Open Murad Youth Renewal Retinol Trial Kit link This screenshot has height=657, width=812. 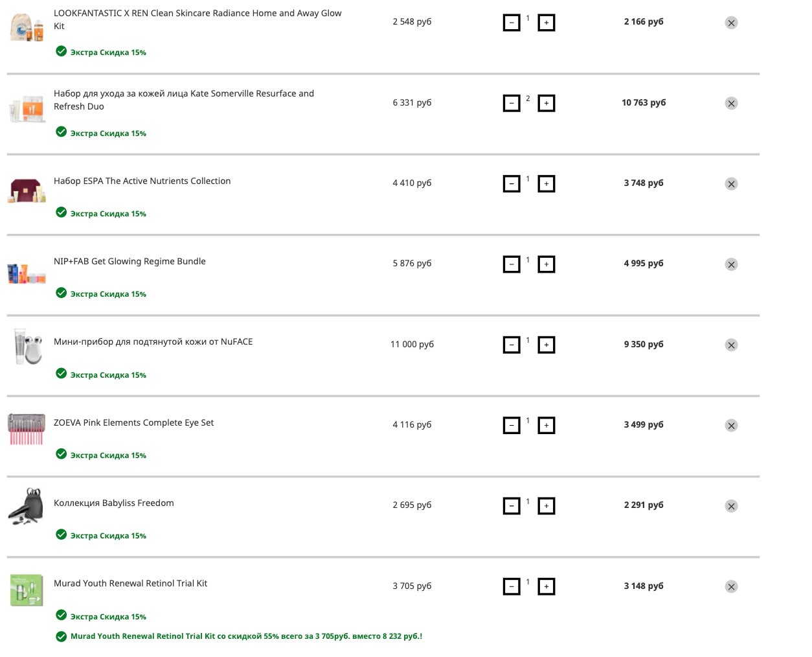[130, 583]
